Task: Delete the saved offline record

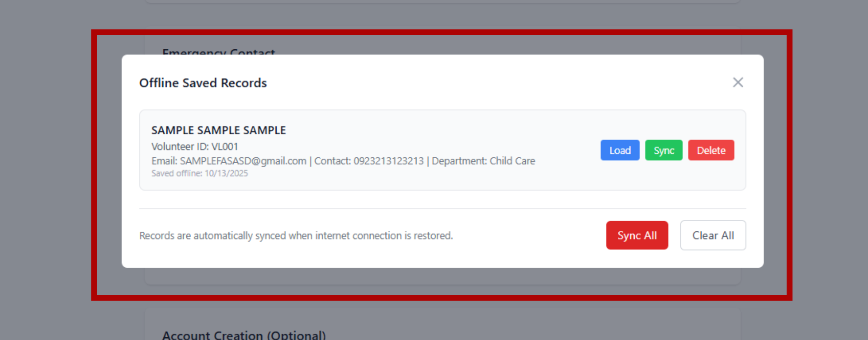Action: point(711,150)
